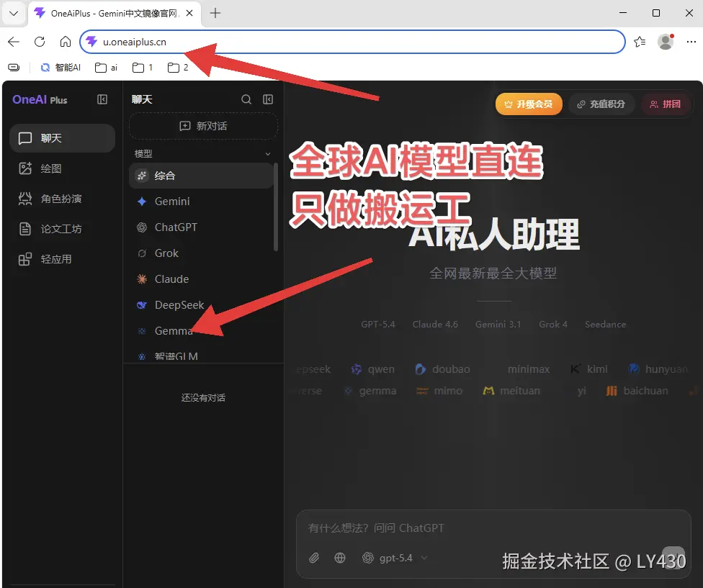Click the Claude 4.6 model tag

(x=435, y=325)
